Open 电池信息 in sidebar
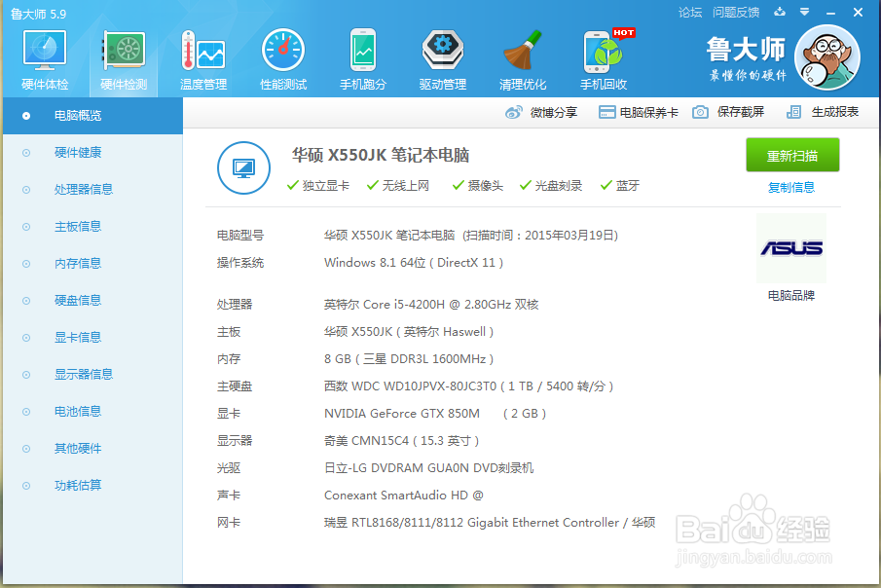The width and height of the screenshot is (881, 588). (92, 412)
